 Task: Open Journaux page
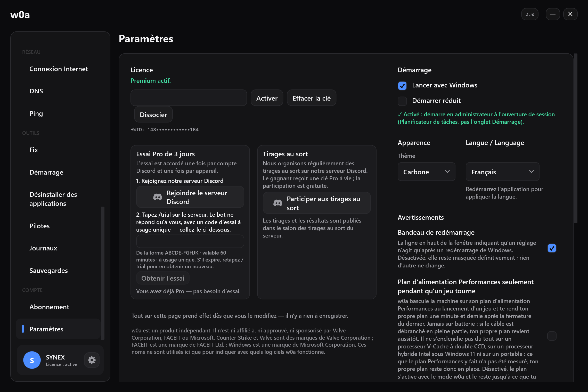58,248
